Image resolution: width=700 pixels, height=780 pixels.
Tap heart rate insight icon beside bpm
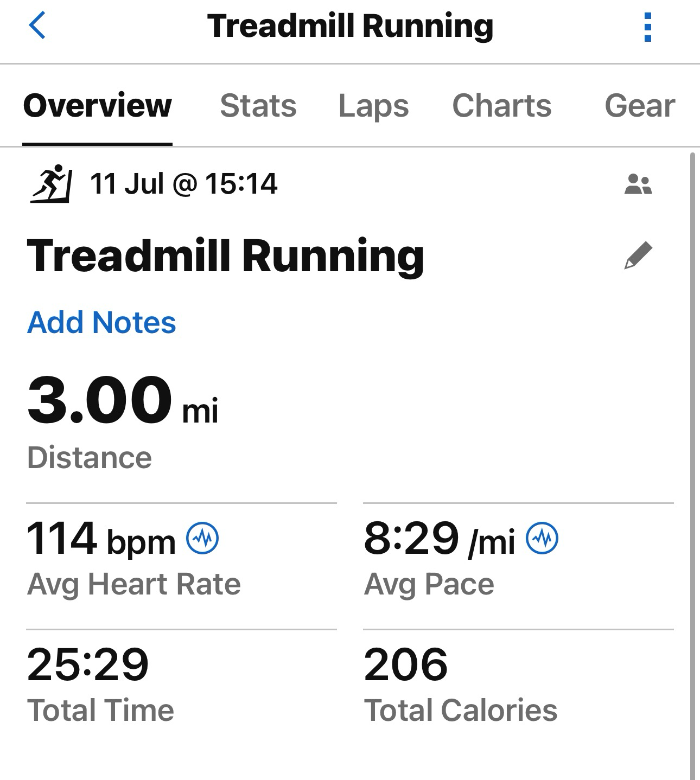(x=202, y=538)
